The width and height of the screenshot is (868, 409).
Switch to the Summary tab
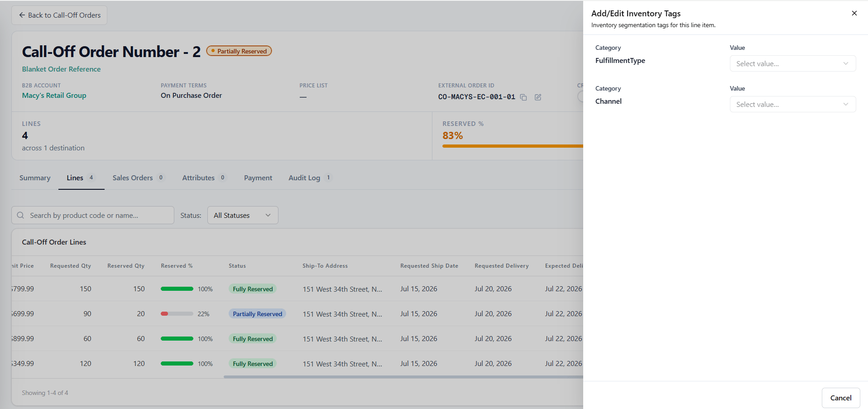click(x=35, y=178)
